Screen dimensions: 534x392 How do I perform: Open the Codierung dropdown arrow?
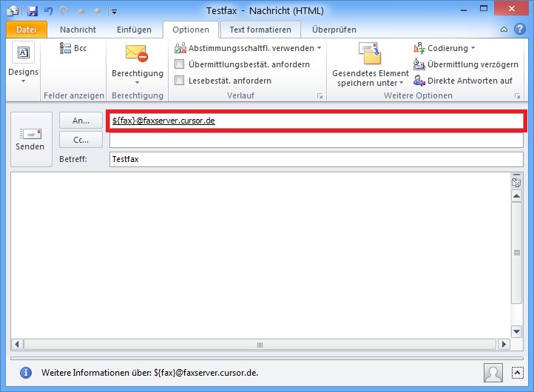tap(473, 48)
